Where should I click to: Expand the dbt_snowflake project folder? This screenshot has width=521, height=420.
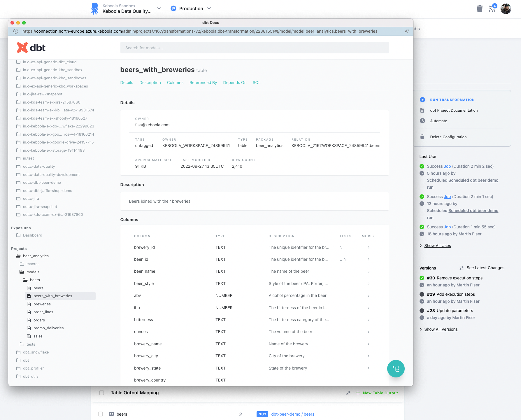(32, 352)
